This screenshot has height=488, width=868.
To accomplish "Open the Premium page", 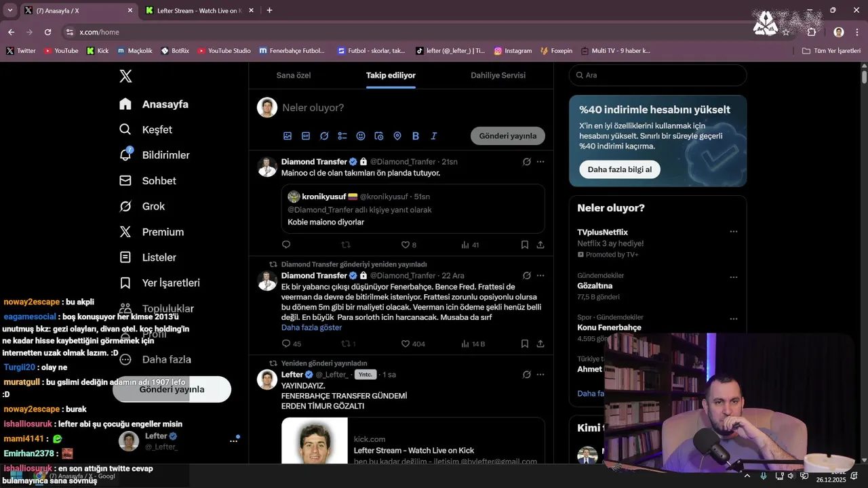I will point(151,232).
